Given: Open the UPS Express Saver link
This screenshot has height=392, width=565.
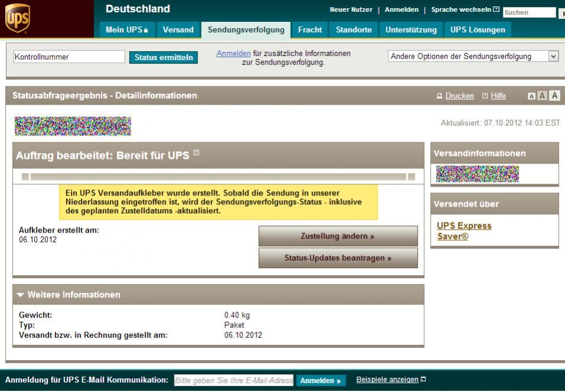Looking at the screenshot, I should [464, 231].
